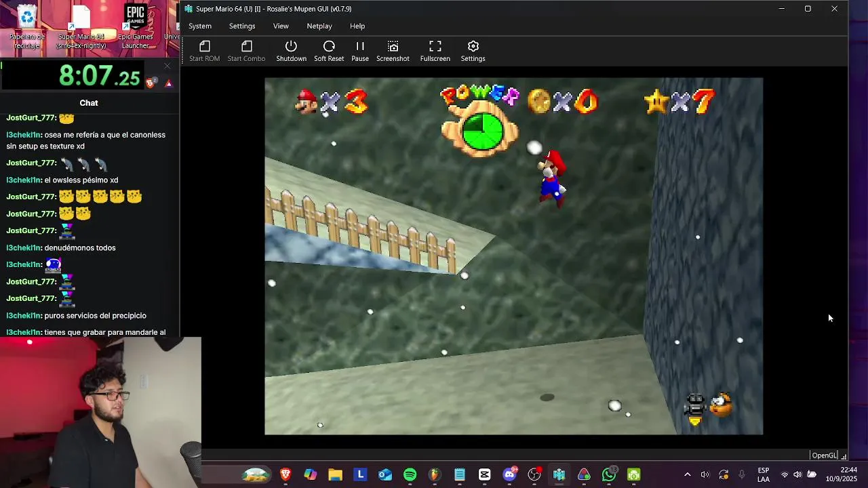Open the Help menu
The image size is (868, 488).
point(357,26)
